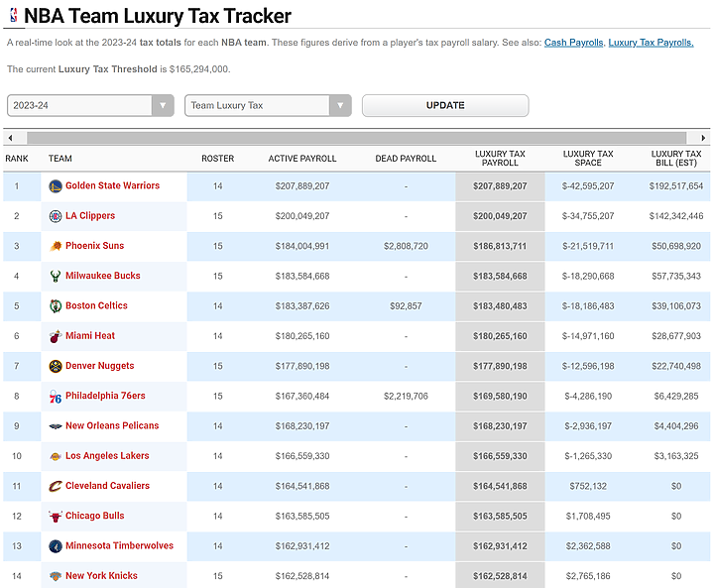Click the $-21,519,711 tax space cell

(x=588, y=246)
